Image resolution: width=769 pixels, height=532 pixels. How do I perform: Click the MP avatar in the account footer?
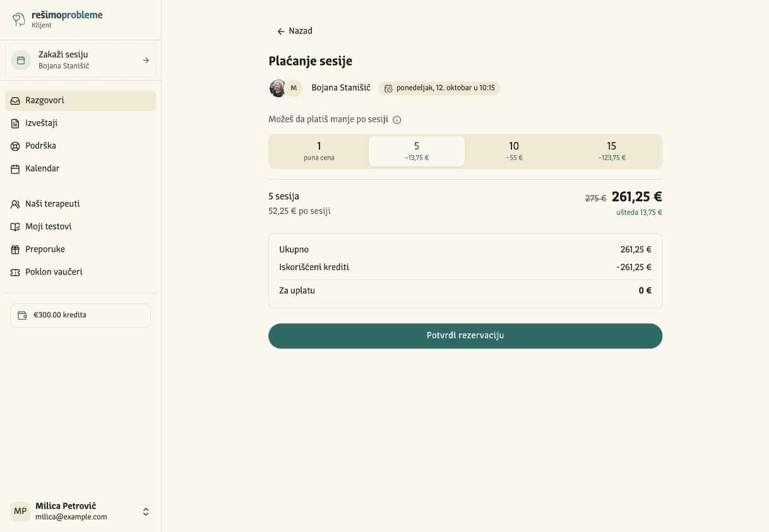click(20, 511)
